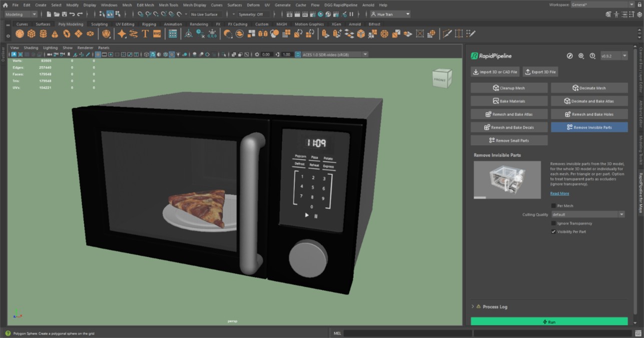Click the FRONT view cube
644x338 pixels.
442,78
